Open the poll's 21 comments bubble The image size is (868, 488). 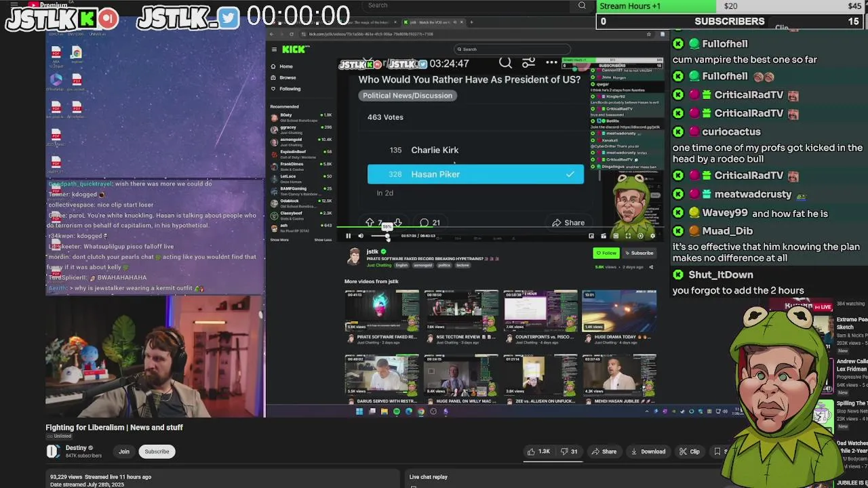pos(429,222)
